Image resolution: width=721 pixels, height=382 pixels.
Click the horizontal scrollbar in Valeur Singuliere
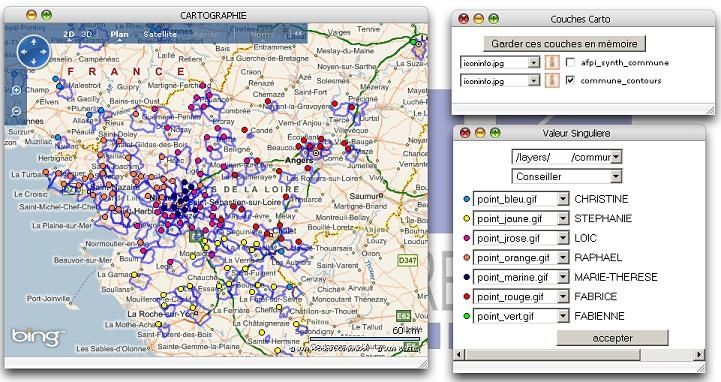579,355
